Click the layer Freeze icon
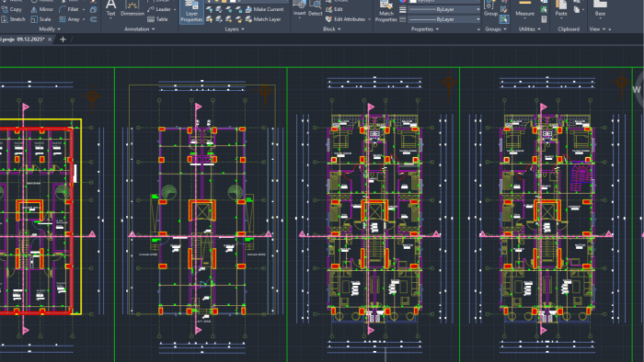This screenshot has height=362, width=644. [229, 9]
